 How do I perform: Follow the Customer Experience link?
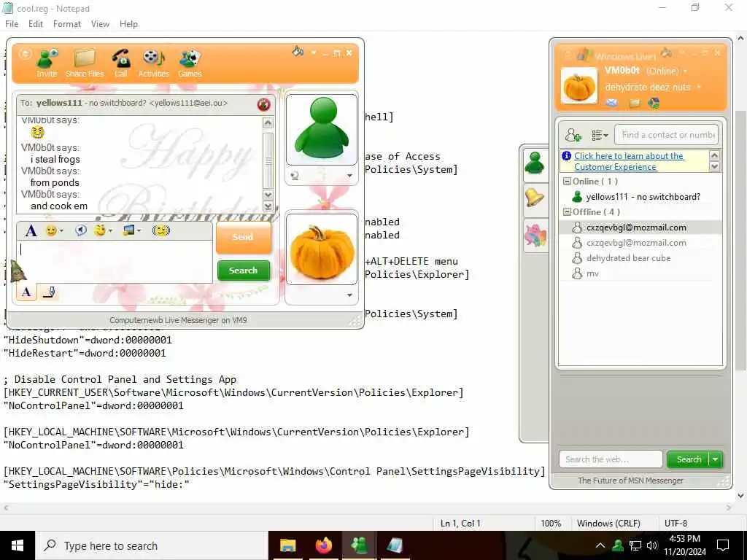coord(628,161)
